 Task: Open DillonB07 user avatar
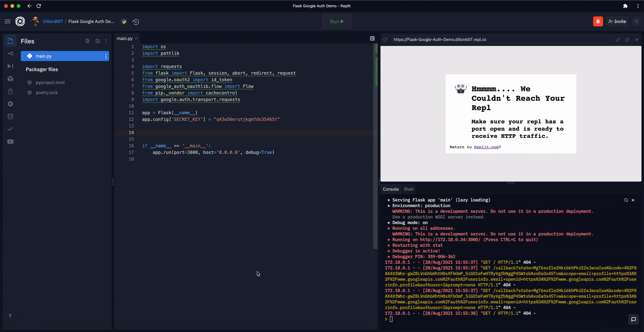[x=35, y=21]
